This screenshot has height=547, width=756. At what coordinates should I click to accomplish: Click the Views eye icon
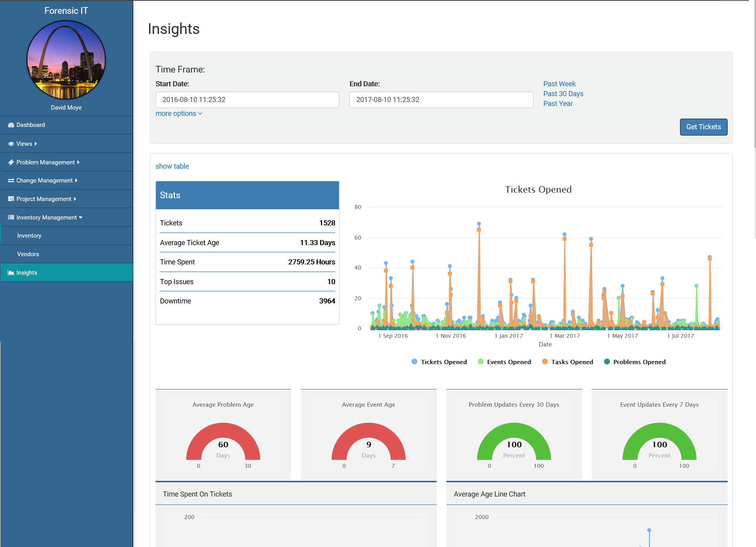[11, 144]
